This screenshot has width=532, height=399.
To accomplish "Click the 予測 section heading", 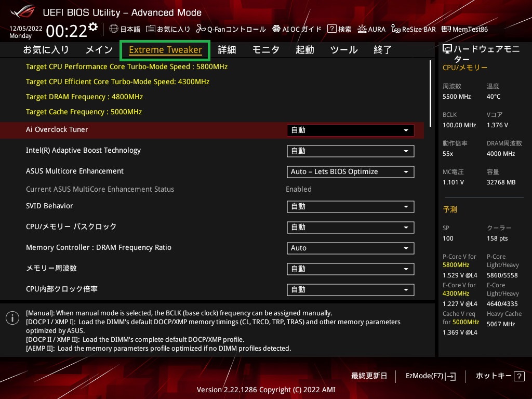I will 449,209.
